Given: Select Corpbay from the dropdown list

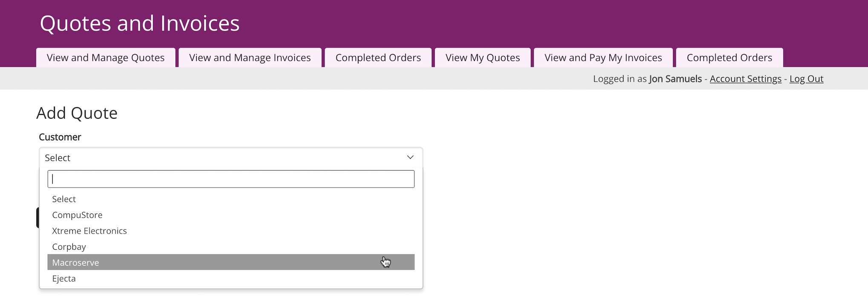Looking at the screenshot, I should tap(231, 247).
